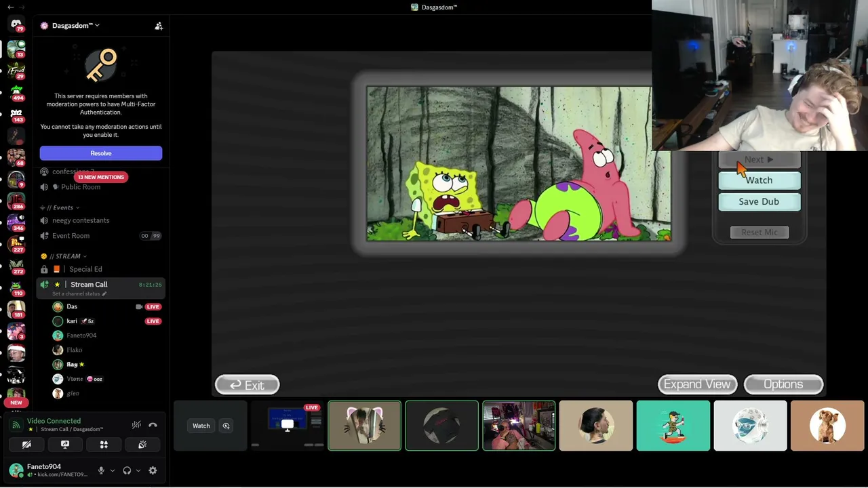
Task: Open the server icon with 13 badge
Action: point(16,49)
